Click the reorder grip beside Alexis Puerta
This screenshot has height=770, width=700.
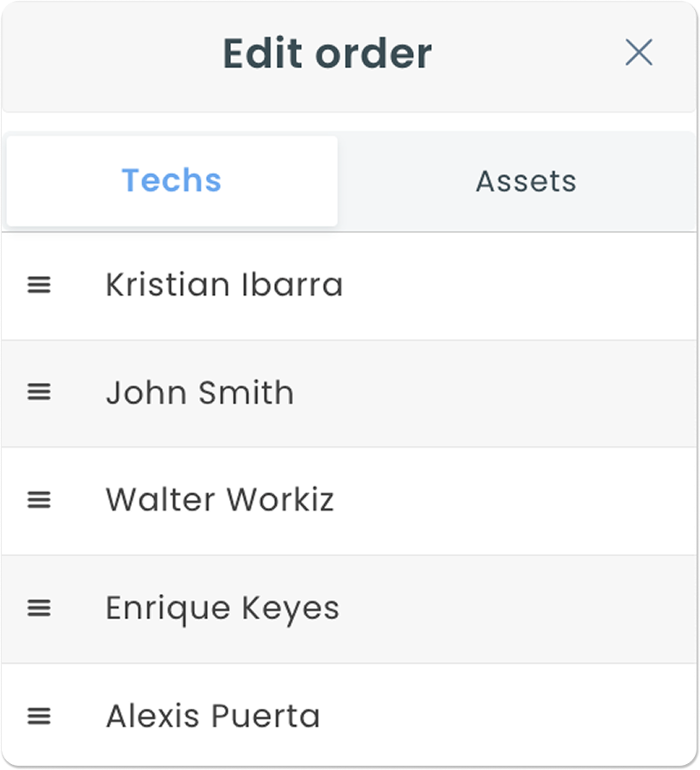[39, 716]
